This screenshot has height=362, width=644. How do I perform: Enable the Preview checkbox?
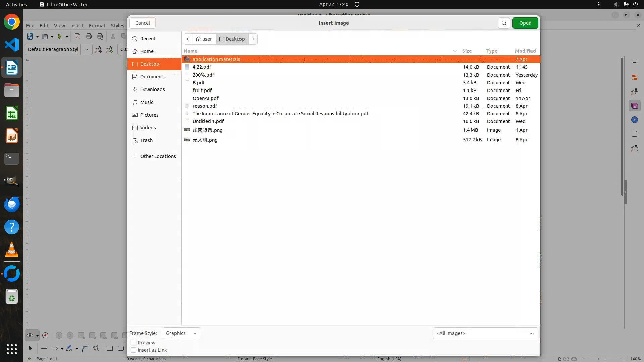click(x=133, y=343)
